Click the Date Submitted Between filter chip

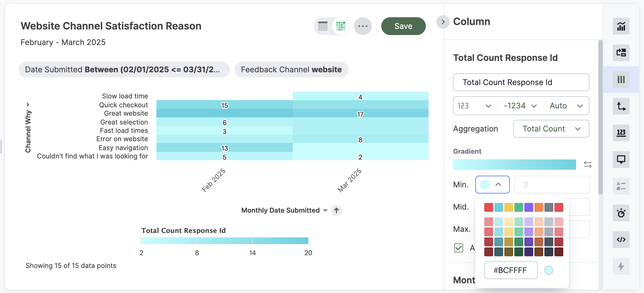click(124, 69)
